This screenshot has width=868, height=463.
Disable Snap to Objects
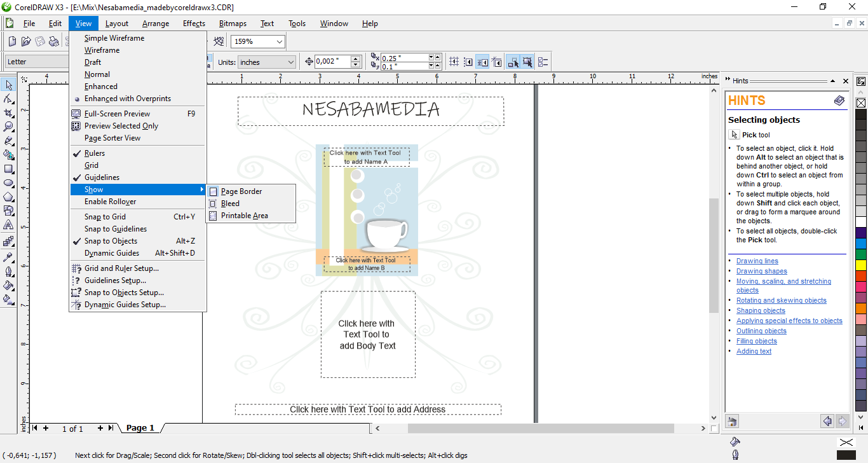tap(111, 241)
